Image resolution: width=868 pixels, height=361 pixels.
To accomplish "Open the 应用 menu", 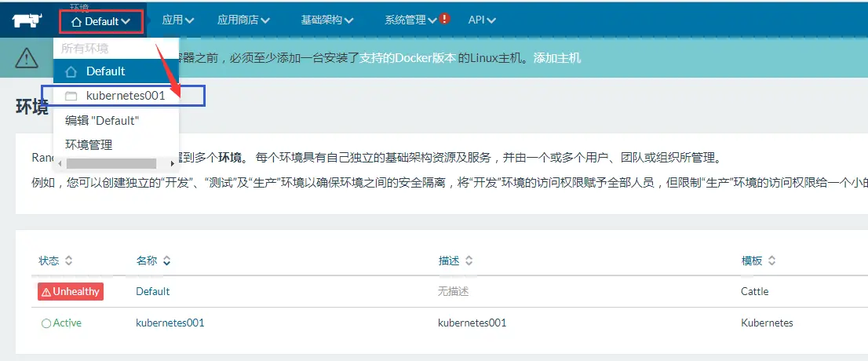I will 177,20.
